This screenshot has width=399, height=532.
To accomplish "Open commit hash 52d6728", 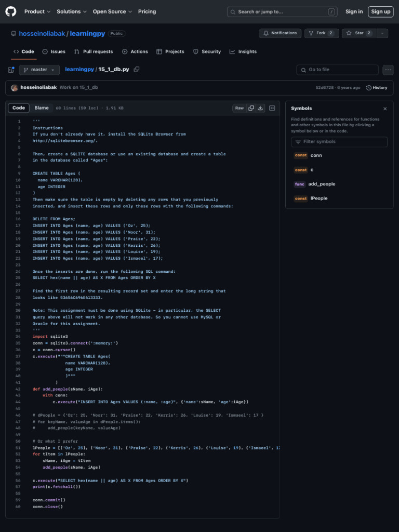I will click(x=324, y=87).
